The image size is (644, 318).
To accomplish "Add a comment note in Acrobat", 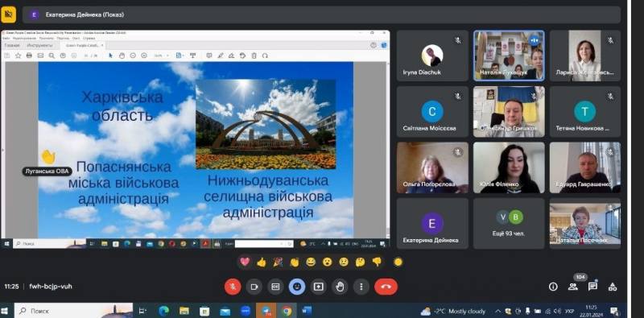I will tap(209, 56).
